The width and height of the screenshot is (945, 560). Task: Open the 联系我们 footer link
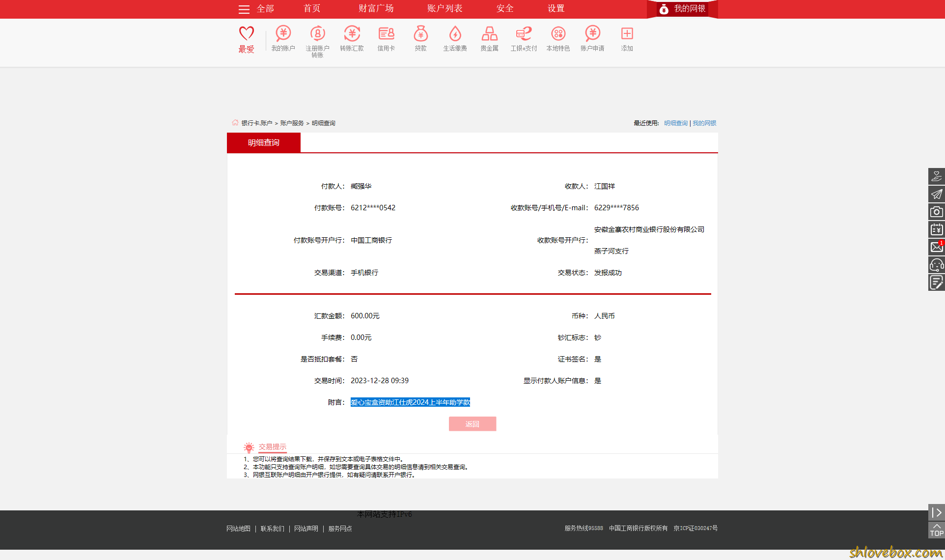pos(272,529)
